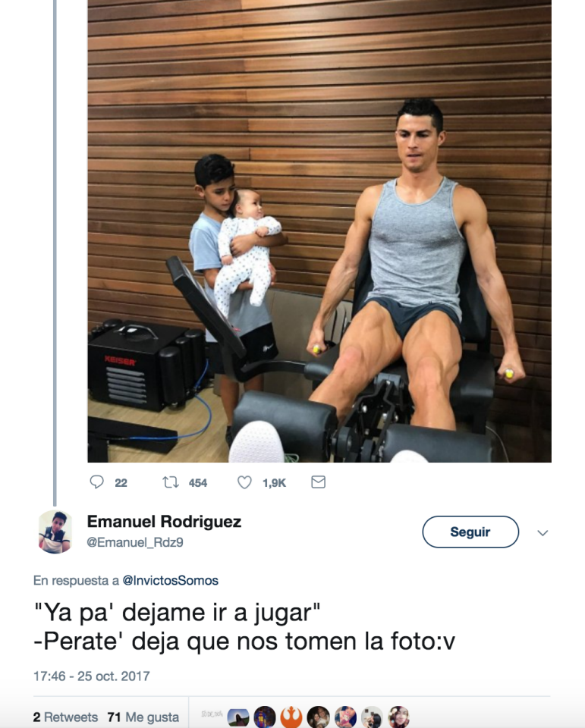585x728 pixels.
Task: Click the 454 retweet count
Action: click(198, 483)
